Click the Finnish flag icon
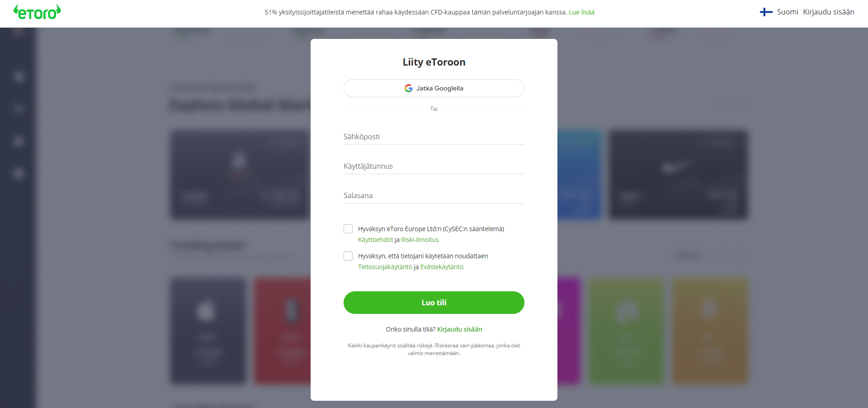 [x=766, y=12]
